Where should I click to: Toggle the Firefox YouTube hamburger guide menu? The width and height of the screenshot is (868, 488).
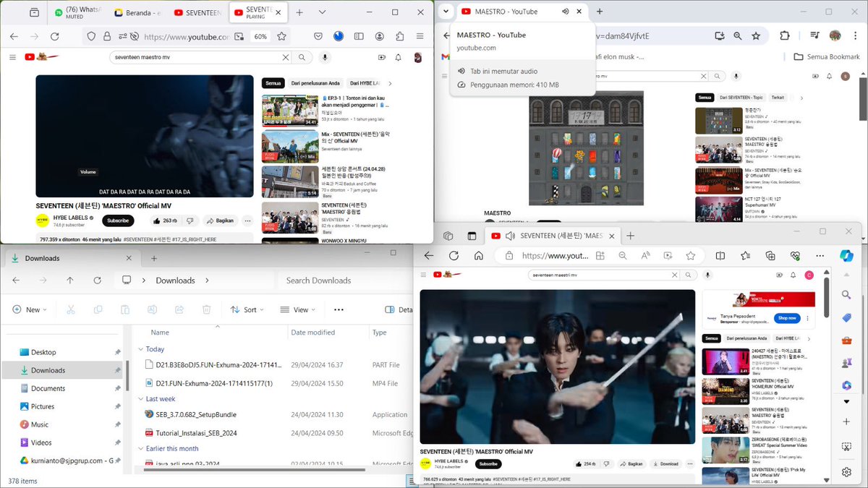[12, 57]
